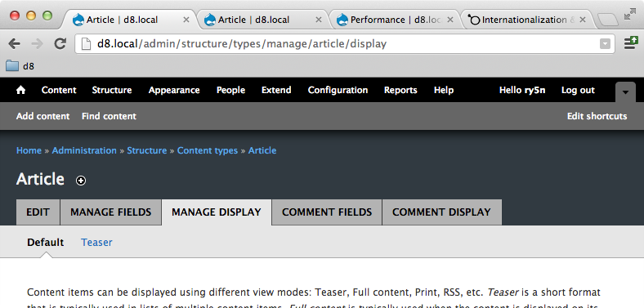
Task: Select the MANAGE DISPLAY tab
Action: (217, 212)
